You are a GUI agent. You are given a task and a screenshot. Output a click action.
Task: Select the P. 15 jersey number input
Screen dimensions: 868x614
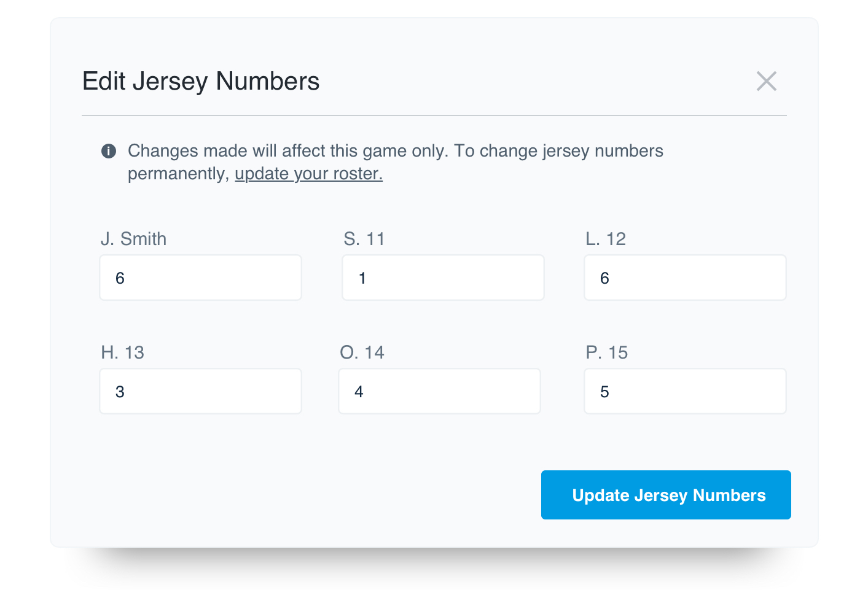tap(685, 392)
